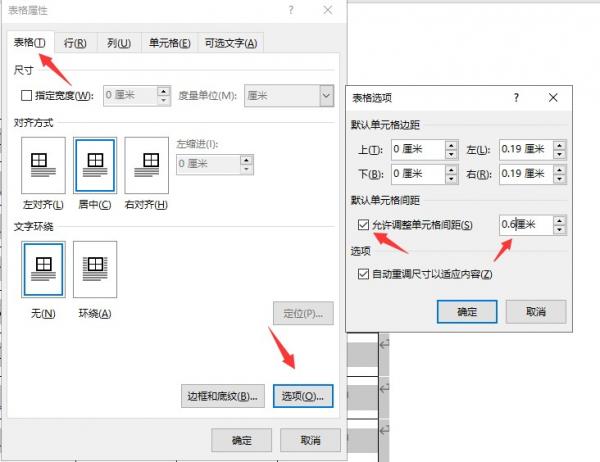Click the top margin input field

(x=418, y=149)
